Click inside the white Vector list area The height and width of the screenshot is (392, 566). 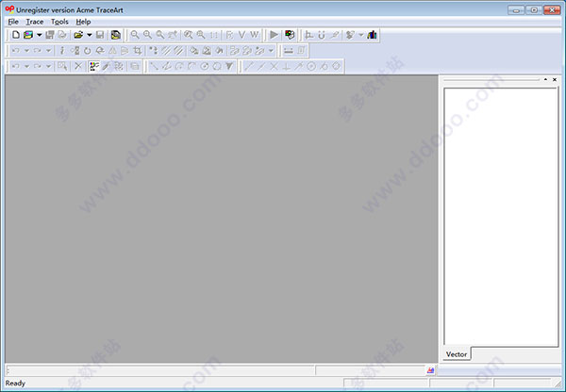point(501,217)
